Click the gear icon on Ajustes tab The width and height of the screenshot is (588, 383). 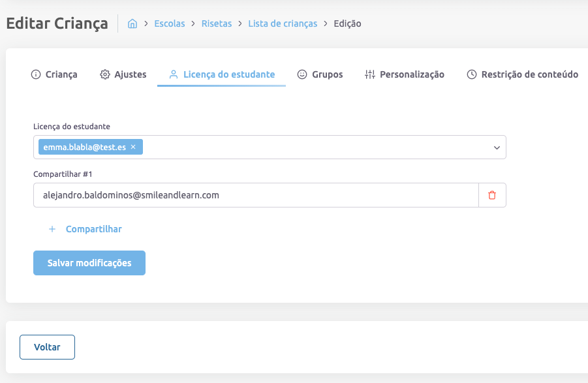[104, 74]
